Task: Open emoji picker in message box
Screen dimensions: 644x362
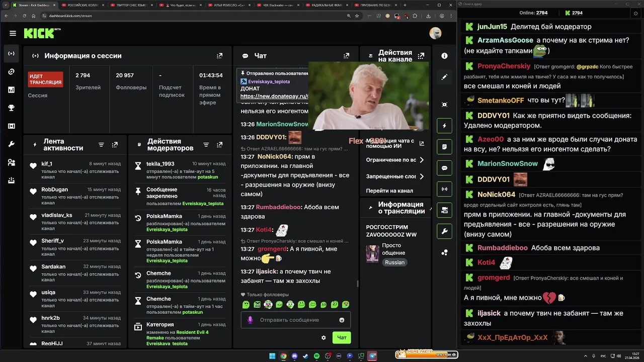Action: pyautogui.click(x=342, y=320)
